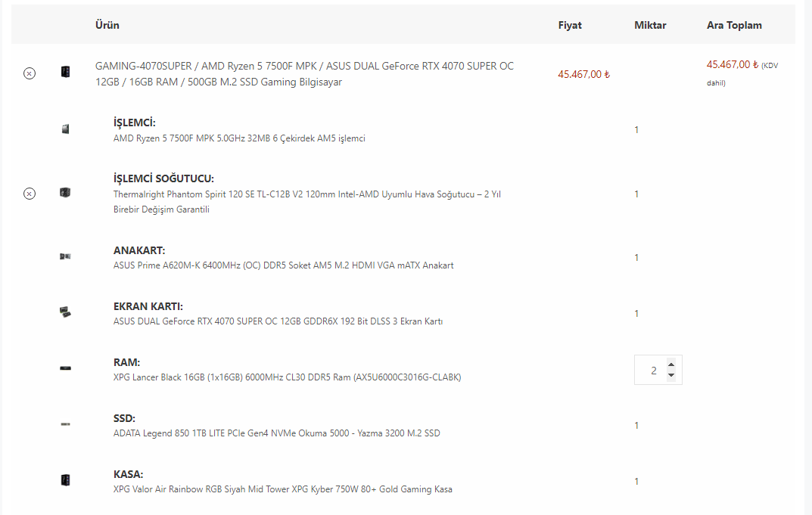This screenshot has height=515, width=812.
Task: Click the AMD Ryzen processor thumbnail
Action: coord(65,129)
